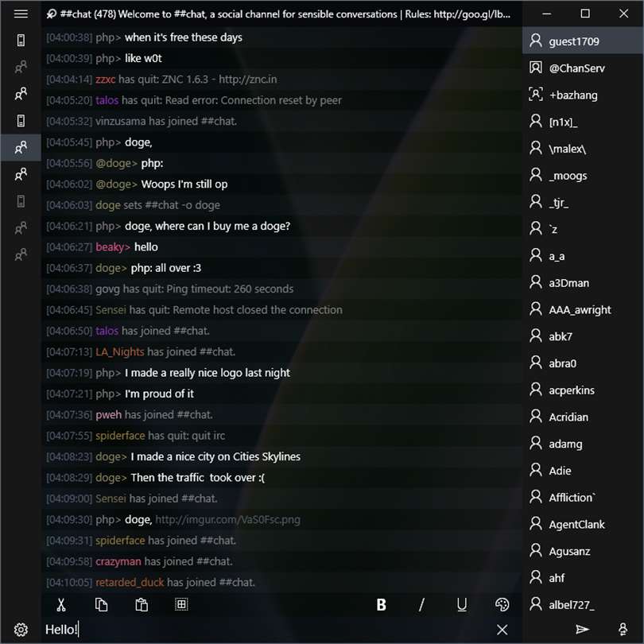This screenshot has width=644, height=644.
Task: Open settings gear icon
Action: coord(21,629)
